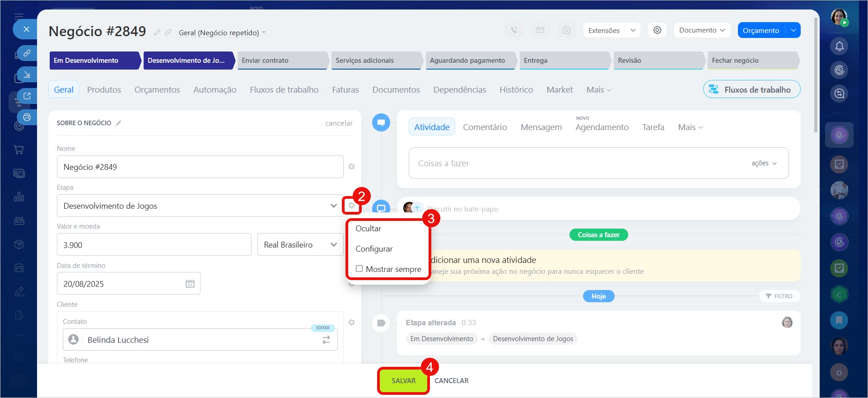Click the gear icon beside Nome field

(351, 167)
